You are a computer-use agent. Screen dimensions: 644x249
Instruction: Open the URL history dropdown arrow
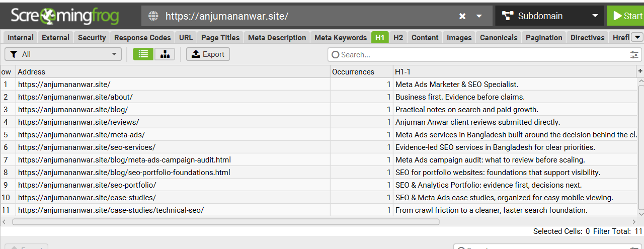pyautogui.click(x=479, y=16)
